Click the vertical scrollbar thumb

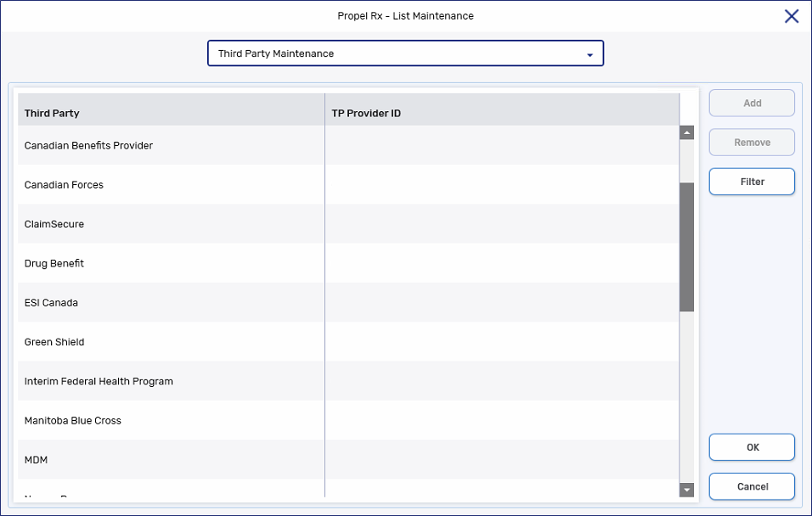point(687,246)
